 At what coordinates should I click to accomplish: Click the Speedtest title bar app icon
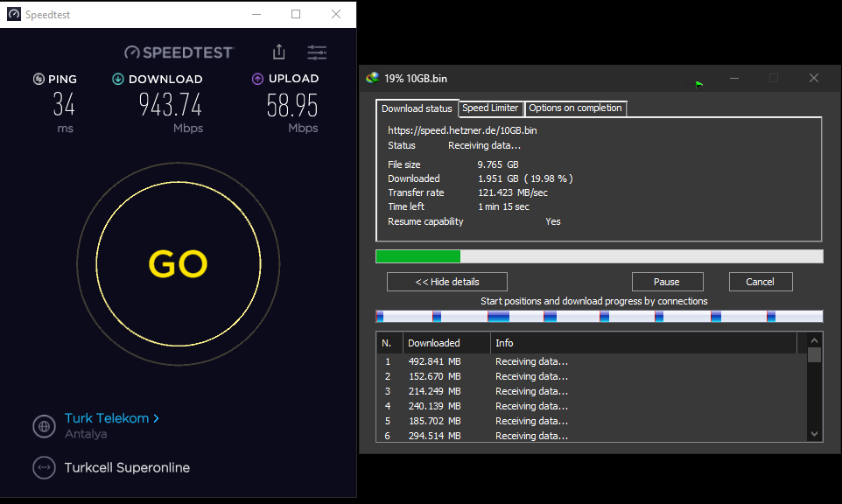coord(14,14)
